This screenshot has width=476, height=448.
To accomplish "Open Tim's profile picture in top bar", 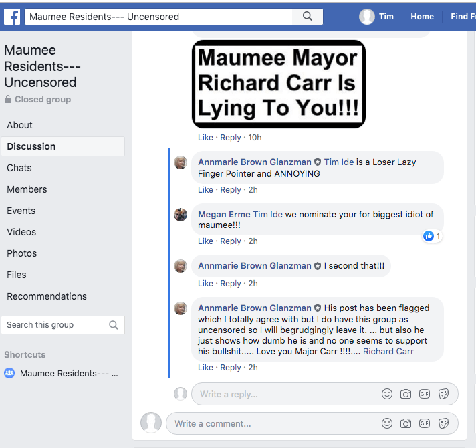I will 366,17.
